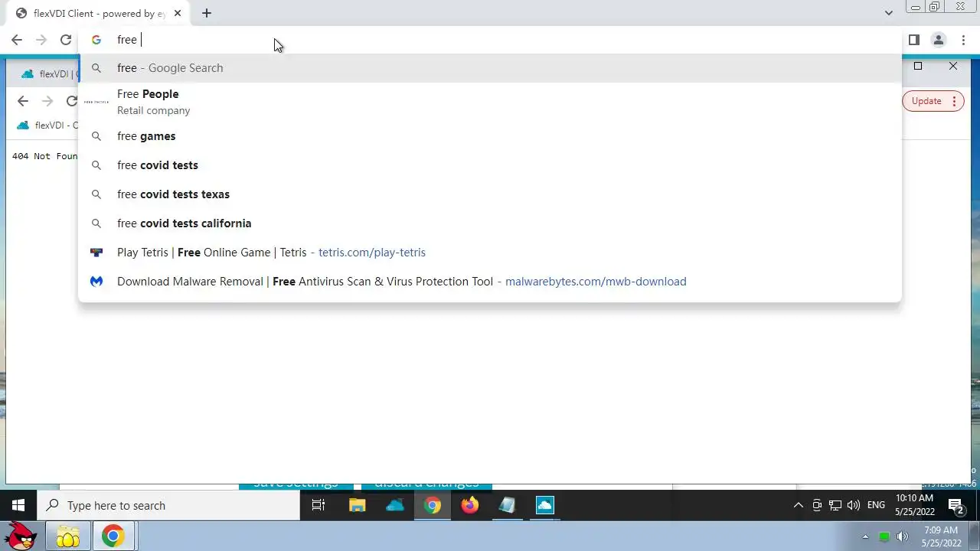Click the speaker icon in lower tray
980x551 pixels.
click(x=903, y=536)
